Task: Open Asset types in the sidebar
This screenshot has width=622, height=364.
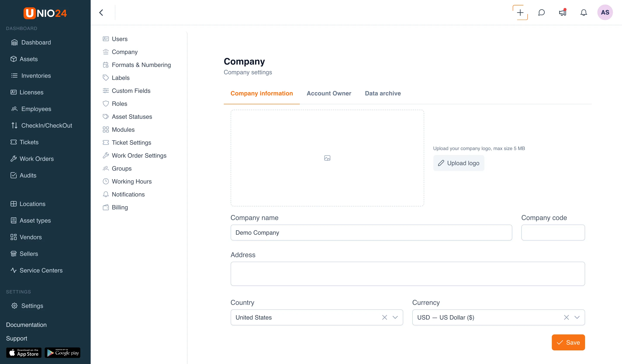Action: tap(31, 220)
